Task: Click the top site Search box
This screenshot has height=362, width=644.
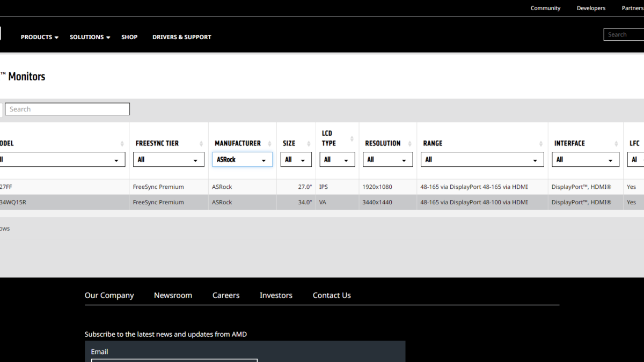Action: point(624,34)
